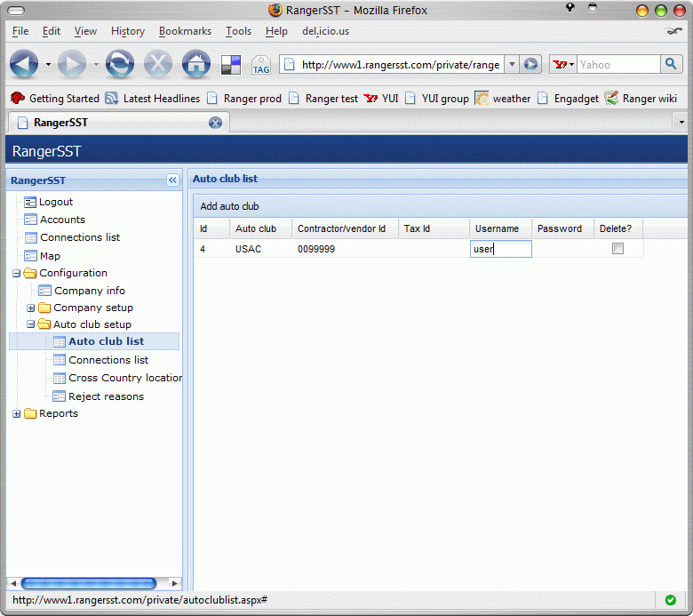Click the browser Reload button
693x616 pixels.
coord(120,64)
